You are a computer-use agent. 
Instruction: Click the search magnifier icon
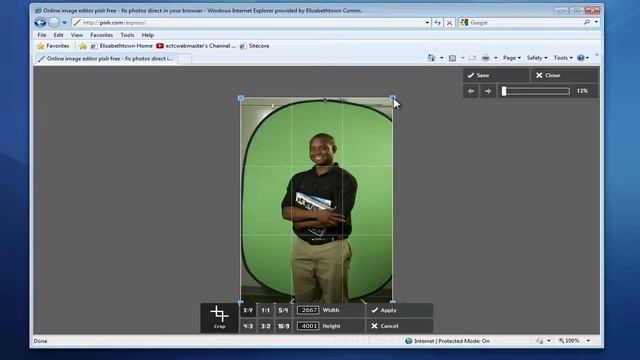(x=587, y=22)
